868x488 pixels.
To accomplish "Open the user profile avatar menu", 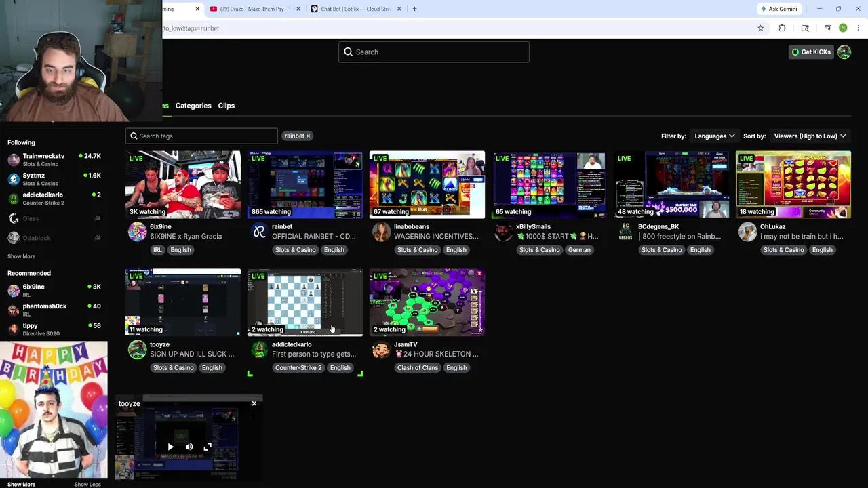I will pos(844,52).
